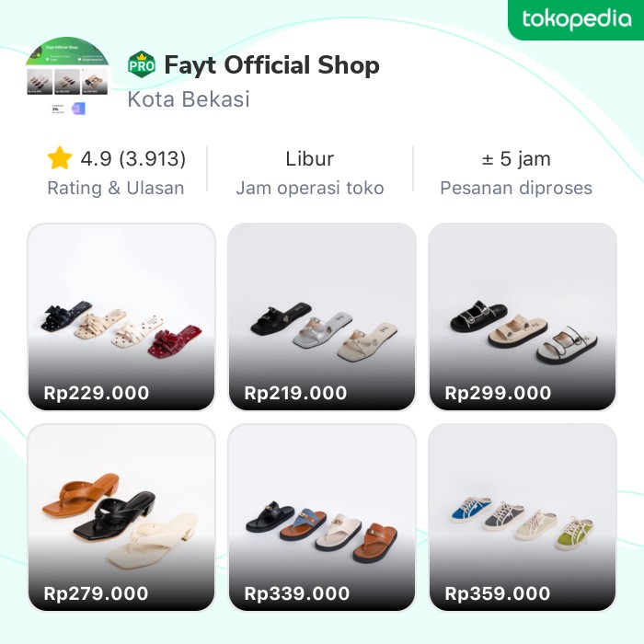Select the Pesanan diproses label
Image resolution: width=644 pixels, height=644 pixels.
[x=516, y=189]
